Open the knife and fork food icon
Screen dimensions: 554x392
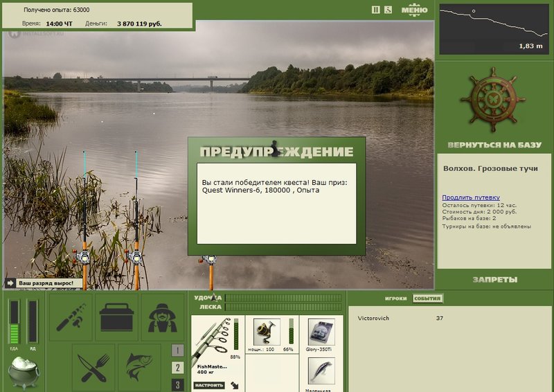click(x=93, y=367)
